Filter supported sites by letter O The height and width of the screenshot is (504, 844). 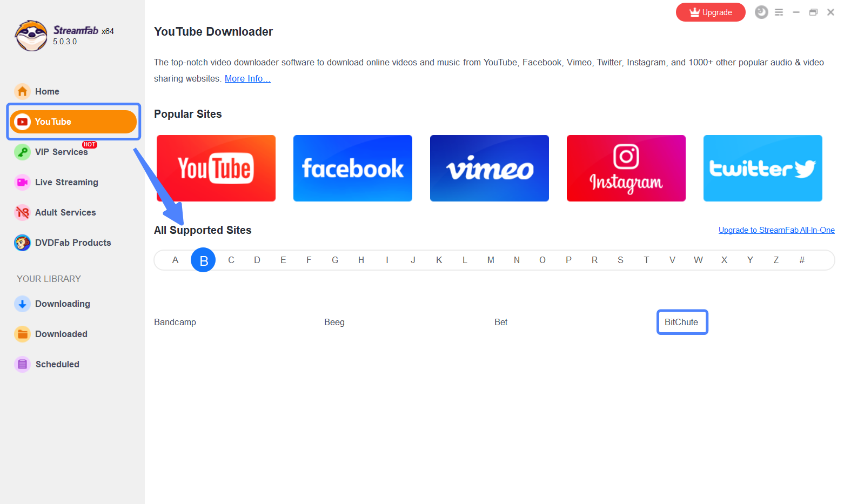pyautogui.click(x=542, y=260)
